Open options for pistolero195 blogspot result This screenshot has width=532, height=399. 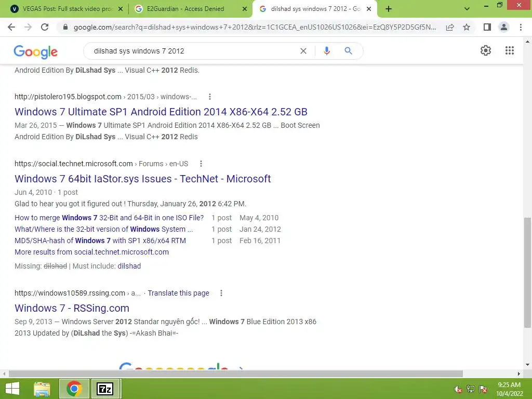click(210, 97)
